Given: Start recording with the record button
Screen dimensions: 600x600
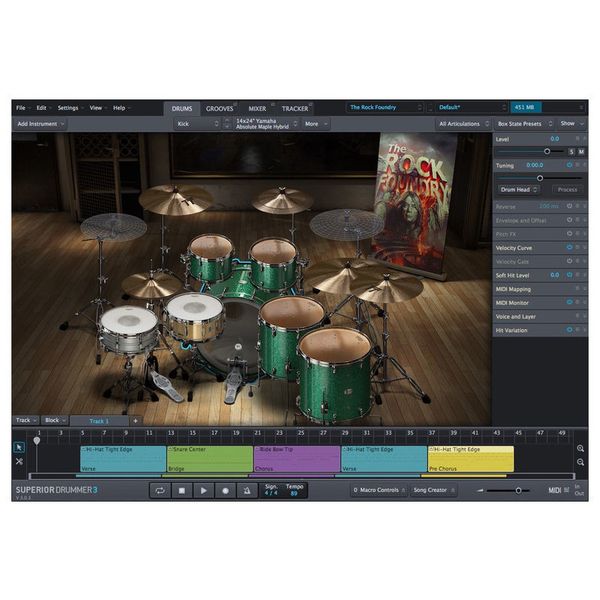Looking at the screenshot, I should point(225,490).
